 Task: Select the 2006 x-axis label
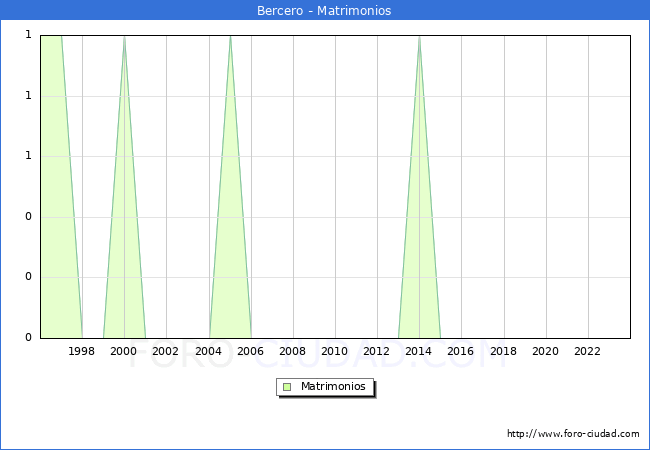click(x=250, y=351)
